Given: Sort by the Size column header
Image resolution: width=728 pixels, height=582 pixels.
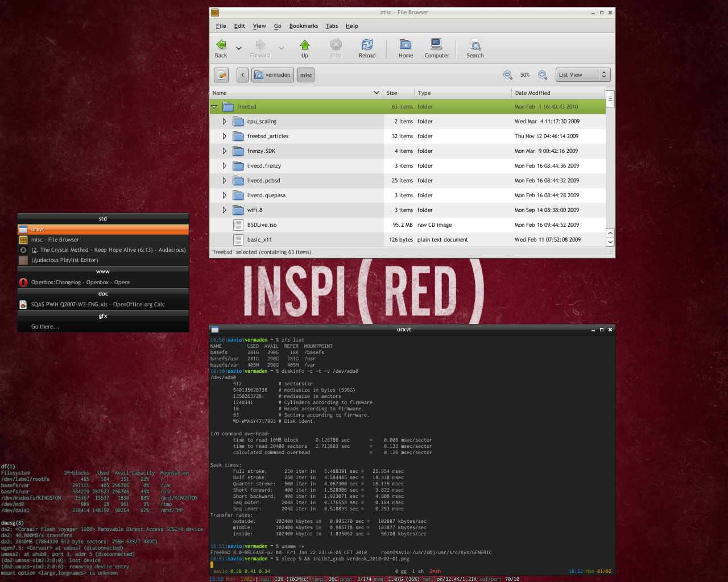Looking at the screenshot, I should pyautogui.click(x=399, y=93).
